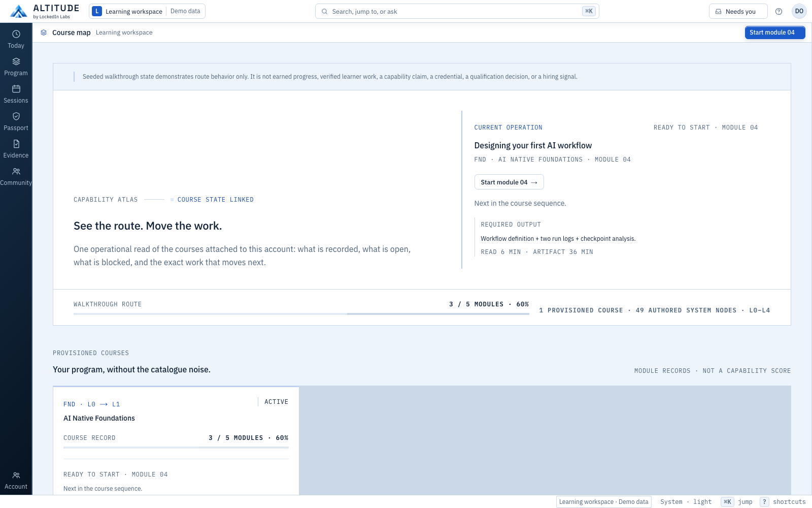812x508 pixels.
Task: Click READ 6 MIN · ARTIFACT 36 MIN text
Action: point(537,252)
